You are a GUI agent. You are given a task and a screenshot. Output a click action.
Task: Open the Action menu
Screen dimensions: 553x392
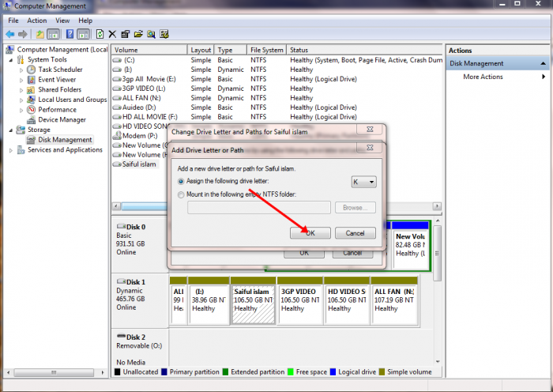(x=37, y=21)
